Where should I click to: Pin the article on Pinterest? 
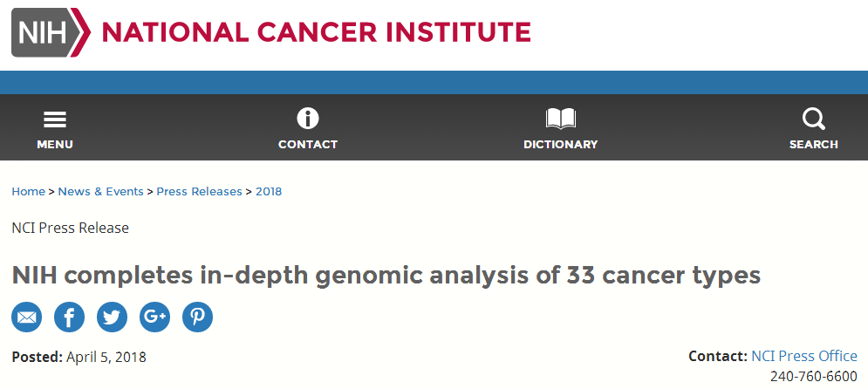pyautogui.click(x=198, y=317)
